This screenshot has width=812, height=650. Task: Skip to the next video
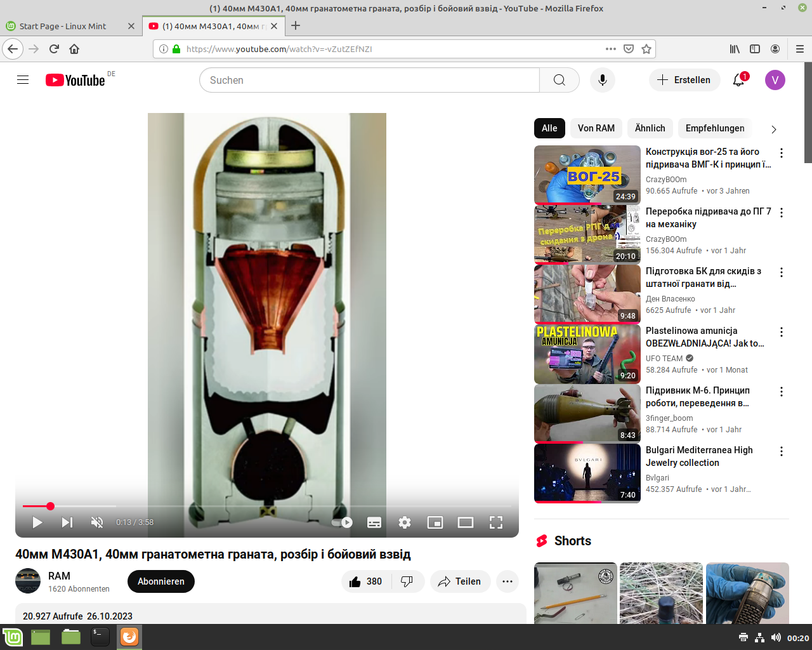click(x=67, y=522)
